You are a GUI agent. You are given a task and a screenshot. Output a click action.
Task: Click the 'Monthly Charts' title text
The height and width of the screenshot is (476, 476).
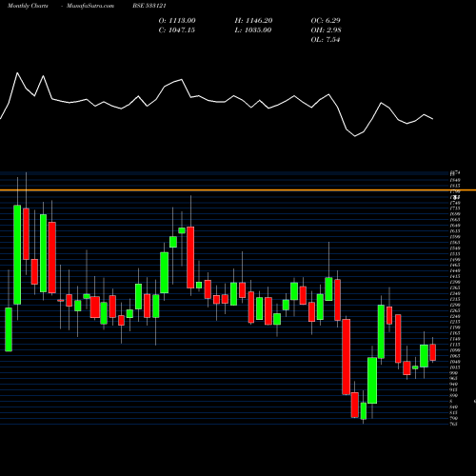coord(28,6)
